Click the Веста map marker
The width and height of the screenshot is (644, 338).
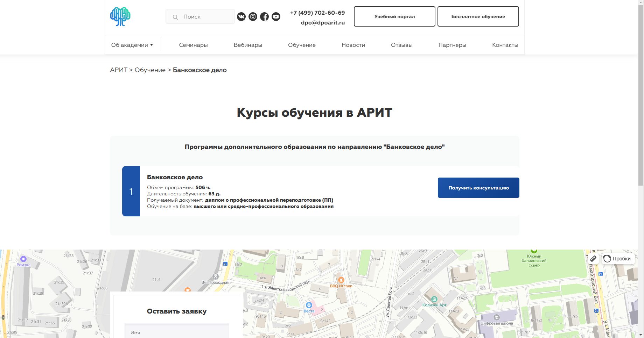(x=309, y=305)
